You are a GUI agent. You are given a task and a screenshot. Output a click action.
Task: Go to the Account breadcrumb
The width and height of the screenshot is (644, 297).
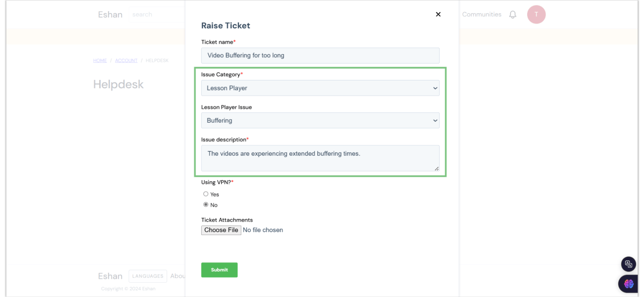126,60
